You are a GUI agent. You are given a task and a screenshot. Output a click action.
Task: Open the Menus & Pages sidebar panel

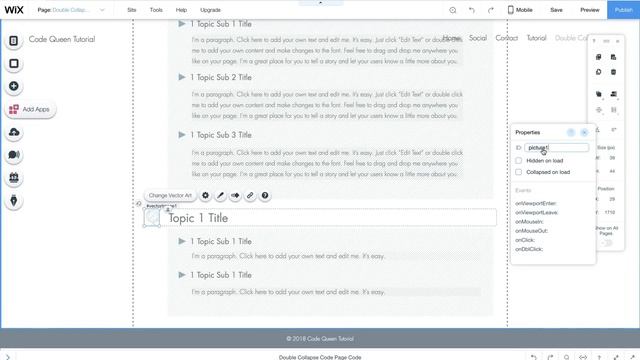click(13, 40)
